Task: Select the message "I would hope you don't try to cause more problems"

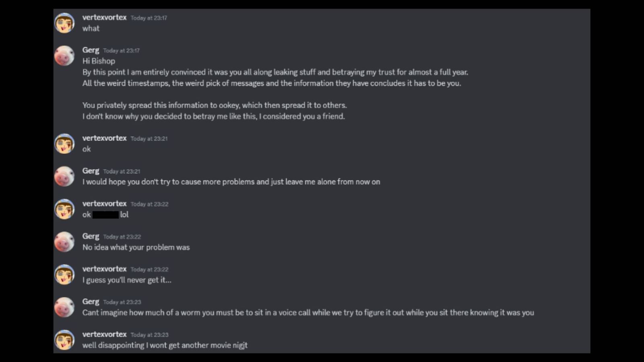Action: coord(231,181)
